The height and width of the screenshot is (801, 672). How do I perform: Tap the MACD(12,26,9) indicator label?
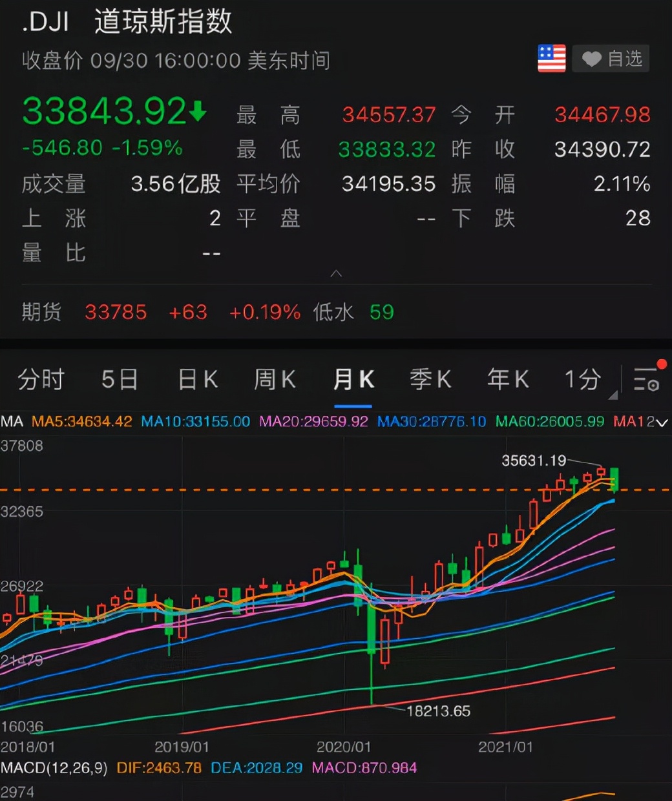pos(54,768)
